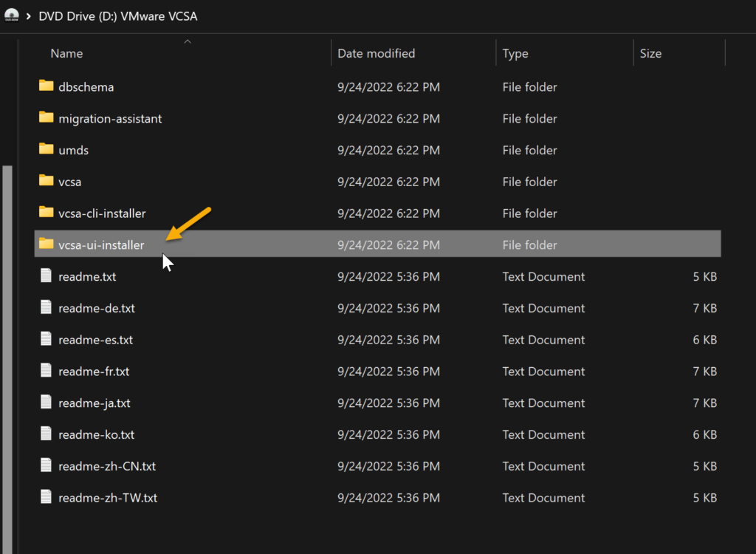Sort files by Name column header
Image resolution: width=756 pixels, height=554 pixels.
point(66,54)
